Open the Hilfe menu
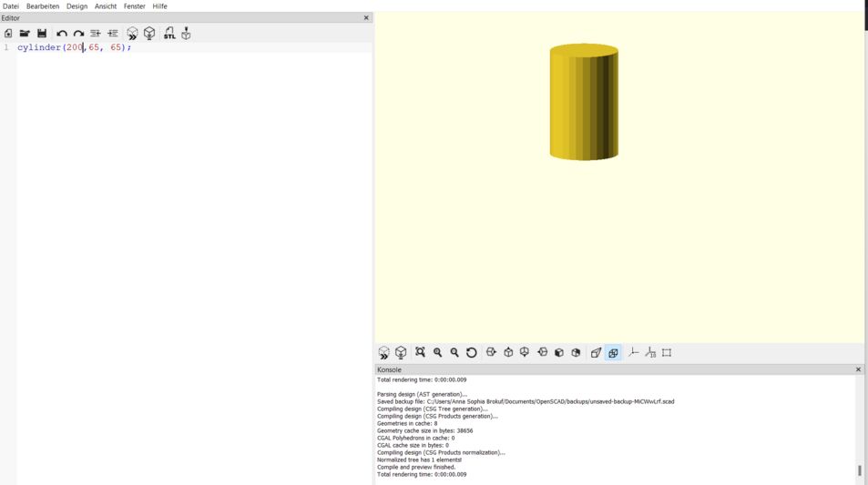The image size is (868, 485). pos(160,6)
